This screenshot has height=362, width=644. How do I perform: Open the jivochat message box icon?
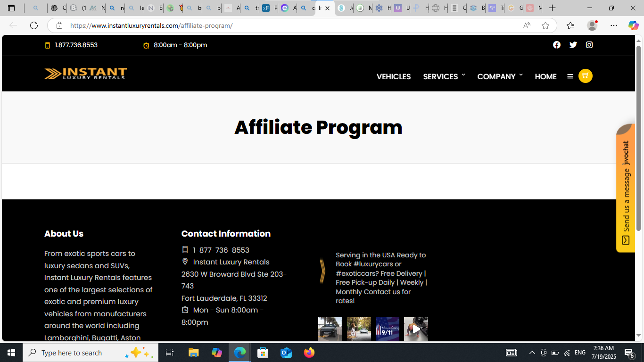626,240
